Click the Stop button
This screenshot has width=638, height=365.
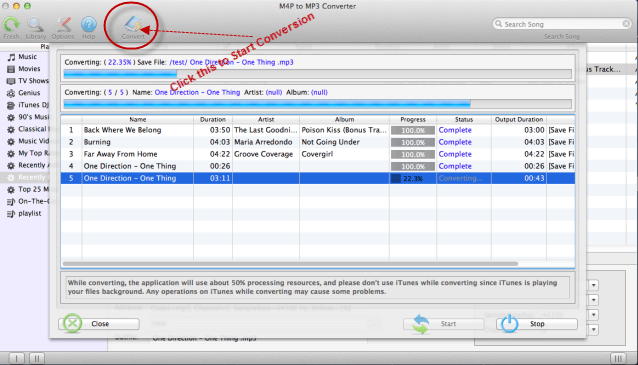click(x=537, y=323)
